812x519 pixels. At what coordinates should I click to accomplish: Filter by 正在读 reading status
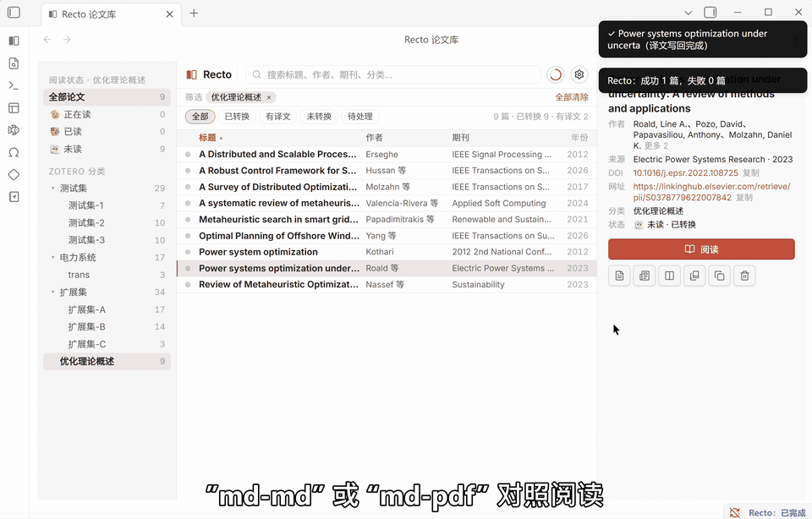tap(107, 114)
